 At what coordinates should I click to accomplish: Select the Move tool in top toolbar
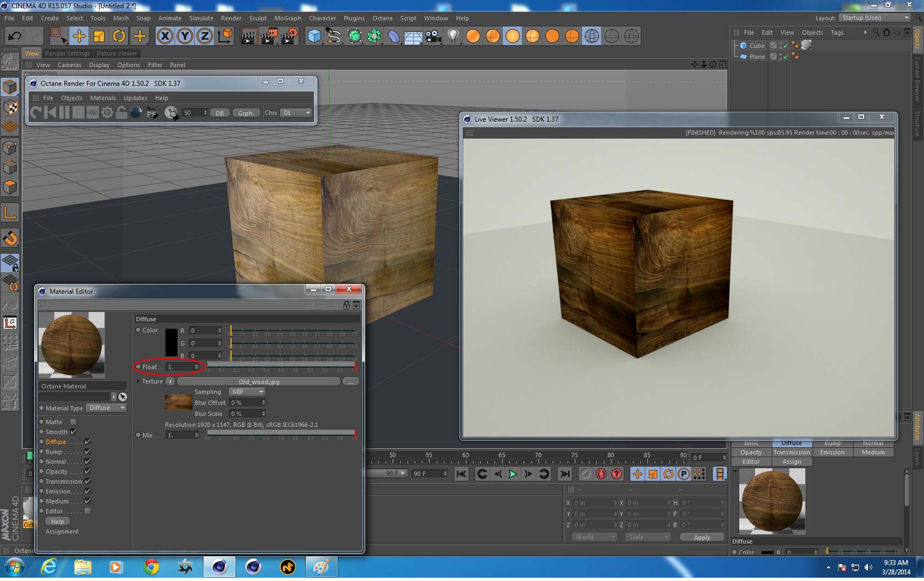[x=79, y=36]
